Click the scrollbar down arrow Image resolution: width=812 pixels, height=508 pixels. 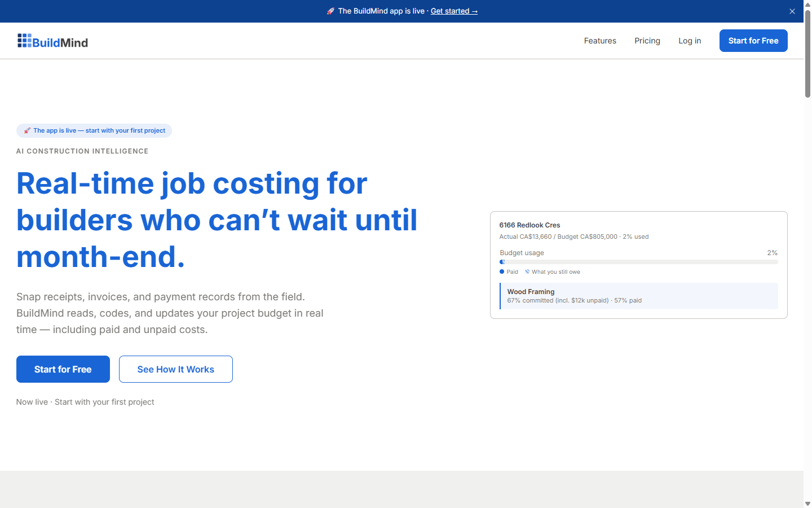pos(807,503)
